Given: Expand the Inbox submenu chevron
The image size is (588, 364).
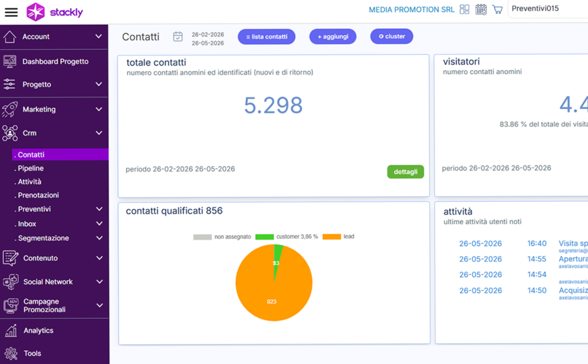Looking at the screenshot, I should pyautogui.click(x=99, y=223).
